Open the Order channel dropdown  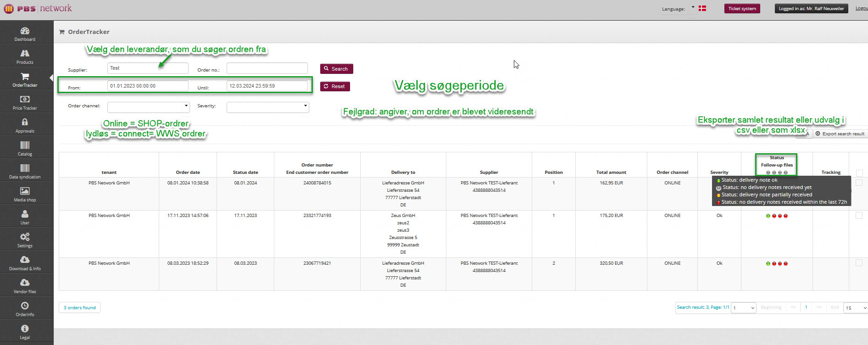pyautogui.click(x=149, y=107)
